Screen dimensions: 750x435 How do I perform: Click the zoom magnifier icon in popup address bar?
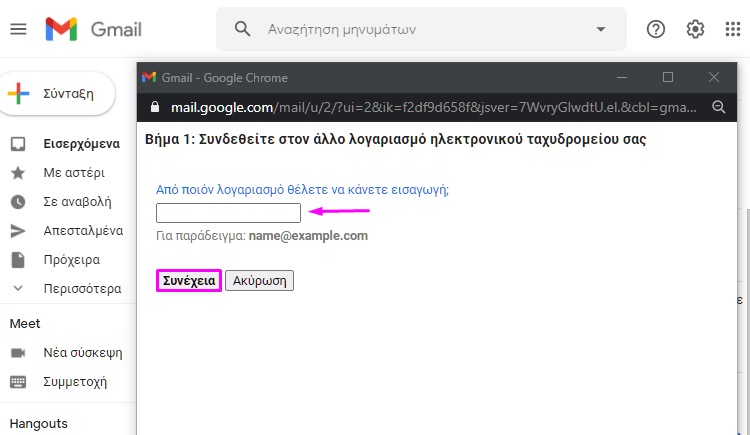click(x=718, y=107)
